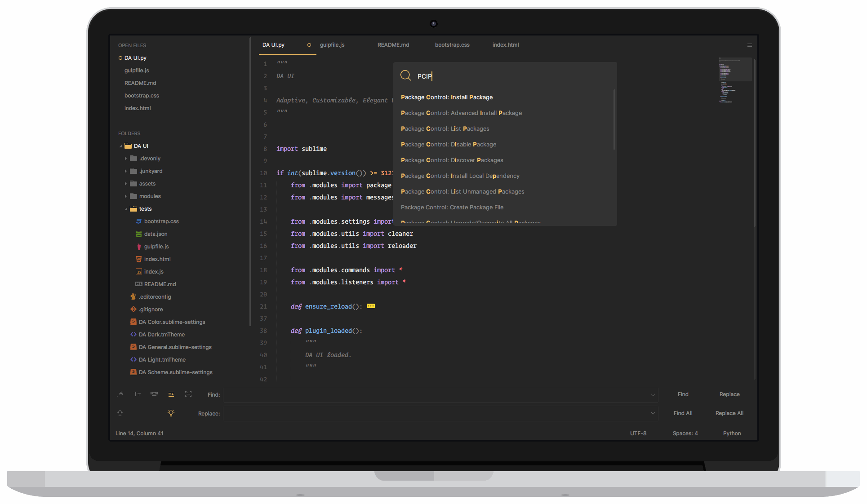Click the search magnifier icon in command palette
The height and width of the screenshot is (504, 867).
[405, 75]
